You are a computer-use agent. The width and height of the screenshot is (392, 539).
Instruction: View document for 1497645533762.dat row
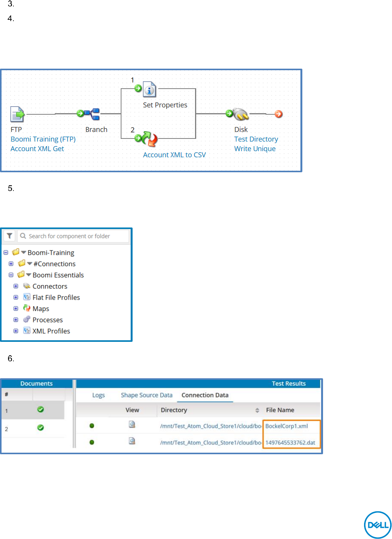click(132, 441)
